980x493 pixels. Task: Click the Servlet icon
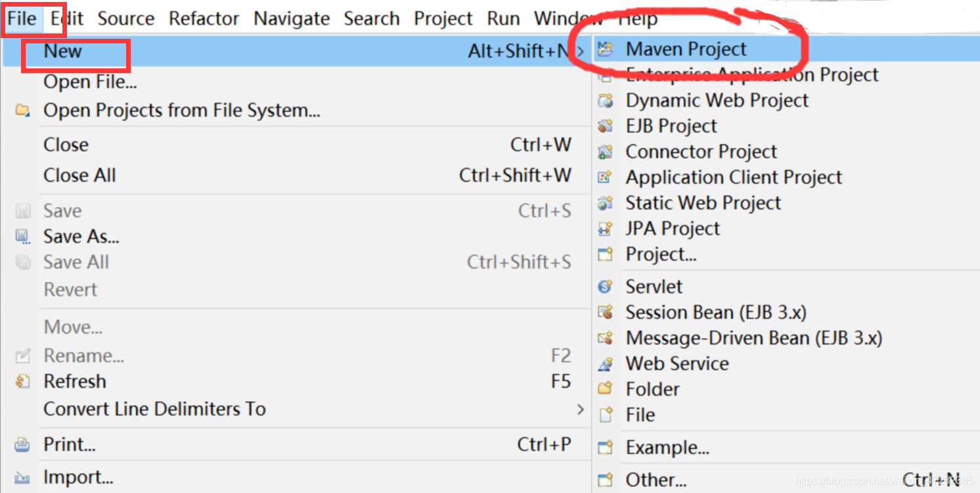(x=606, y=287)
